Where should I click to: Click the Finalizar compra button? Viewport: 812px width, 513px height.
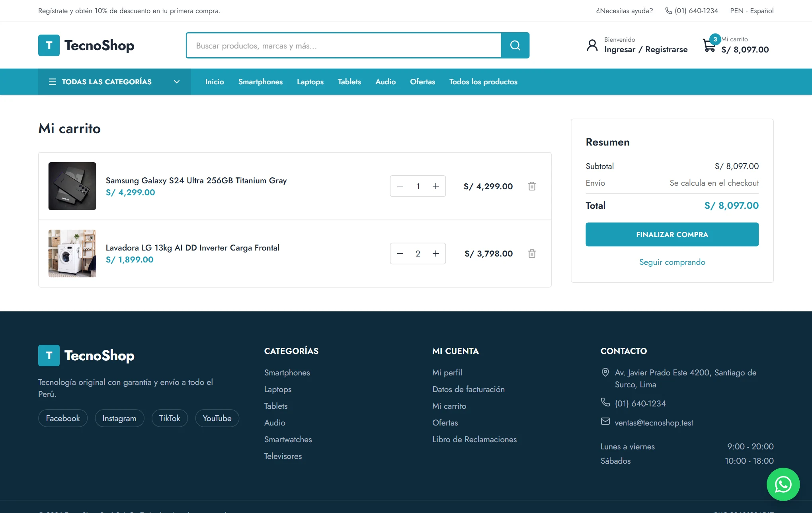[672, 234]
